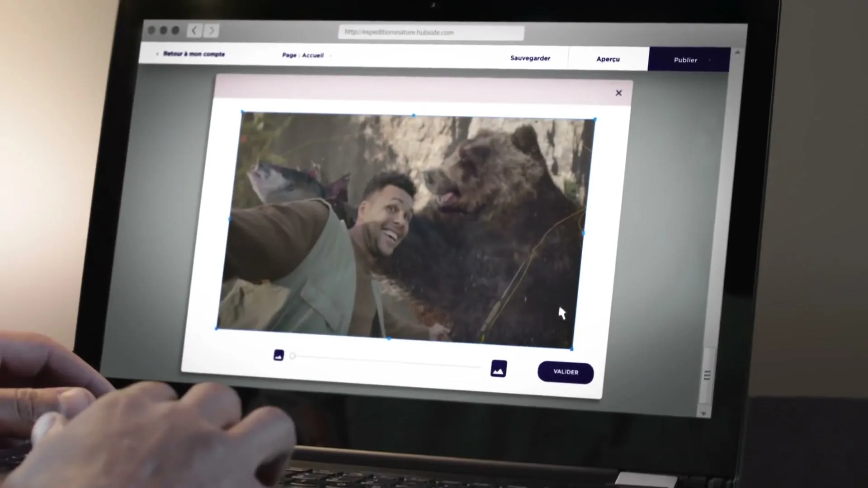Click the page scrollbar thumb grip

(x=707, y=375)
